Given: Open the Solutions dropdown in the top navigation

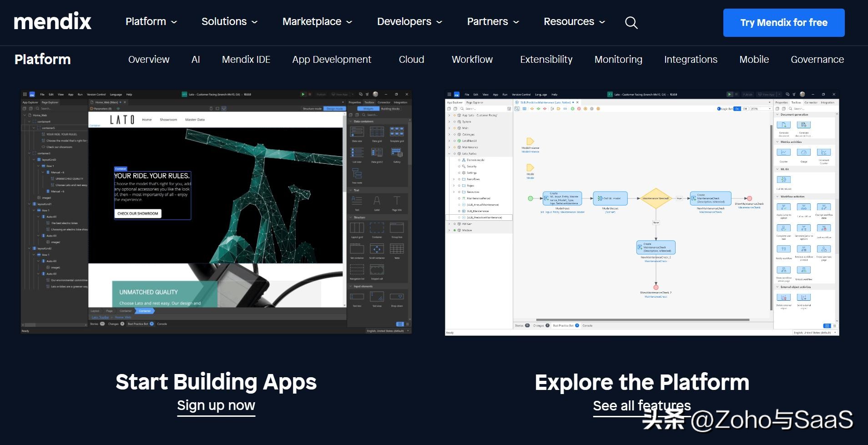Looking at the screenshot, I should [x=229, y=22].
